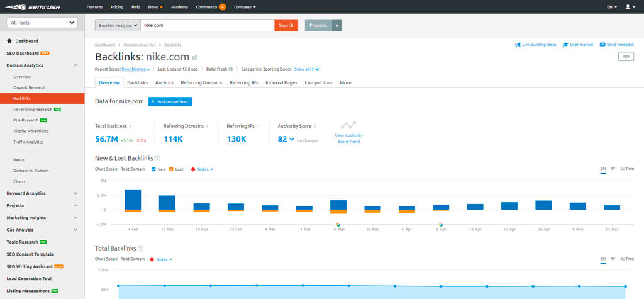Open Domain vs. Domain in sidebar
Viewport: 644px width, 299px height.
click(x=31, y=171)
